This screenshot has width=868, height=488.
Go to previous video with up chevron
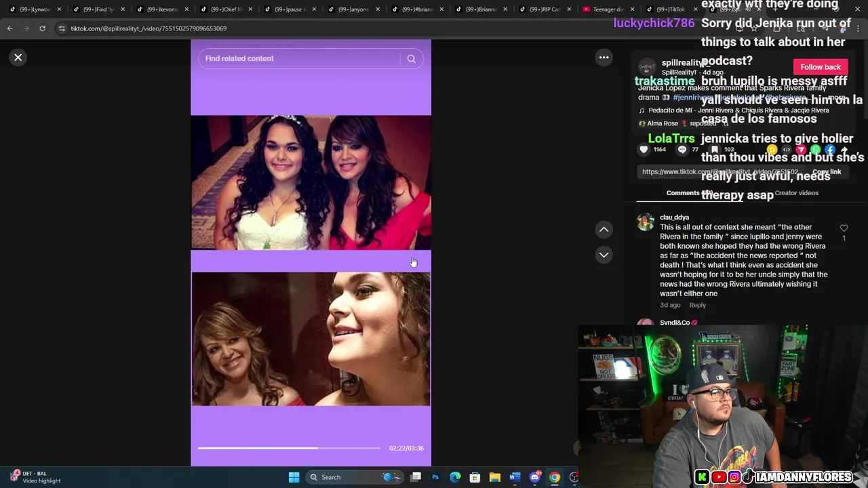point(604,230)
